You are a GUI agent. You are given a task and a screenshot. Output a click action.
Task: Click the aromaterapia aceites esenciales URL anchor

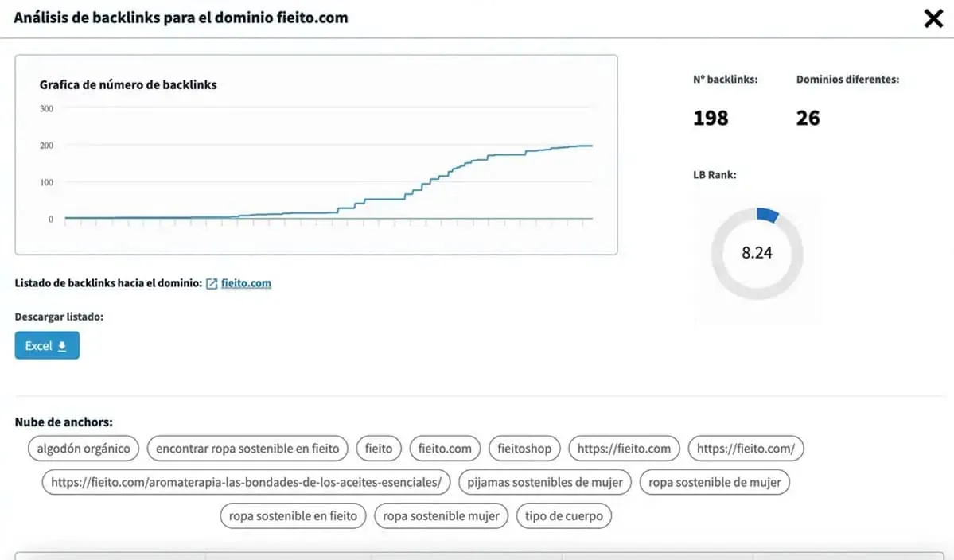coord(247,482)
